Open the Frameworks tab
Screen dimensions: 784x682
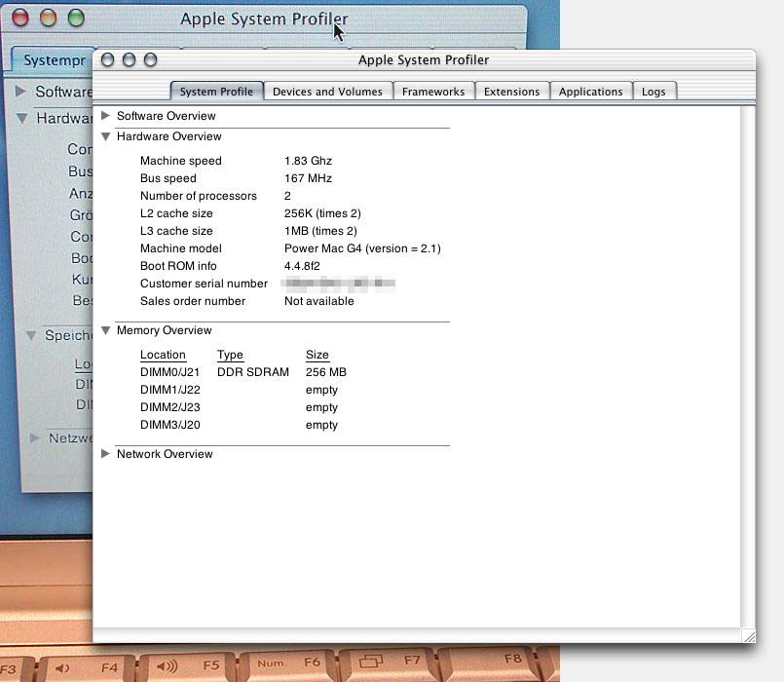[x=433, y=92]
